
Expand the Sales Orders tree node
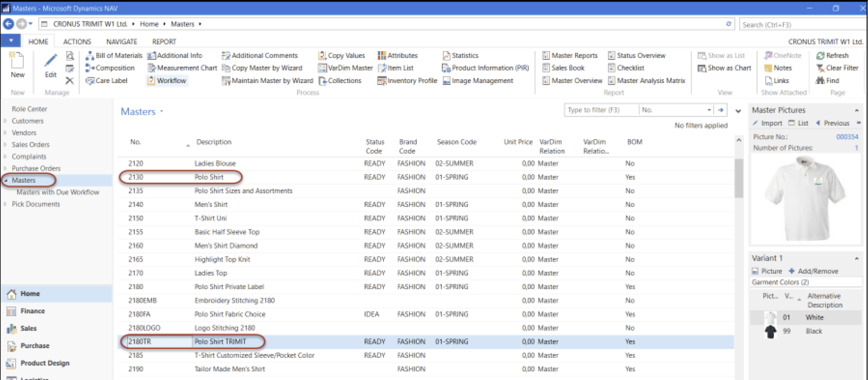pyautogui.click(x=5, y=145)
